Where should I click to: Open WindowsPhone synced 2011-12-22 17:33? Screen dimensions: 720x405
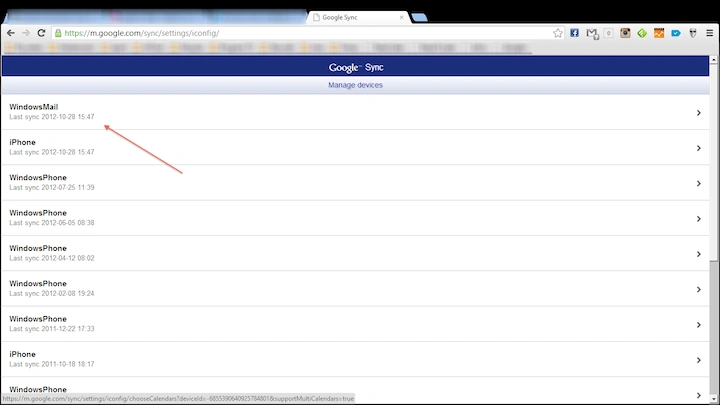click(355, 324)
